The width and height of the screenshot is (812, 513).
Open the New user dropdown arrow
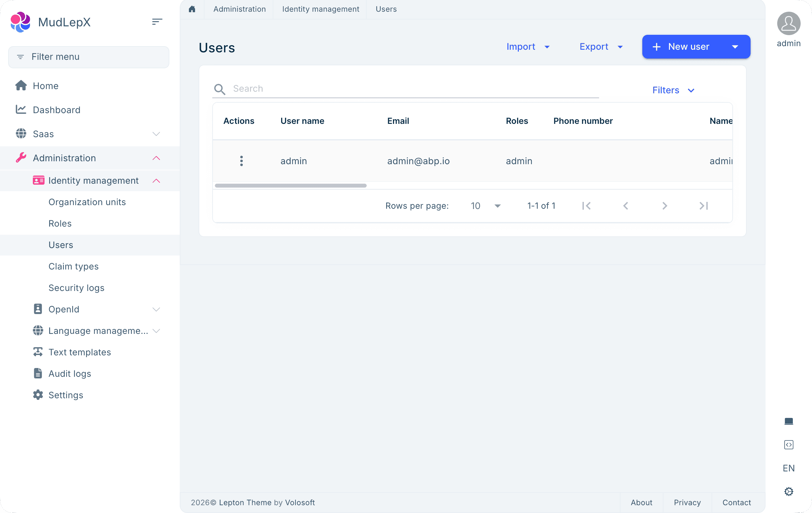click(x=735, y=46)
